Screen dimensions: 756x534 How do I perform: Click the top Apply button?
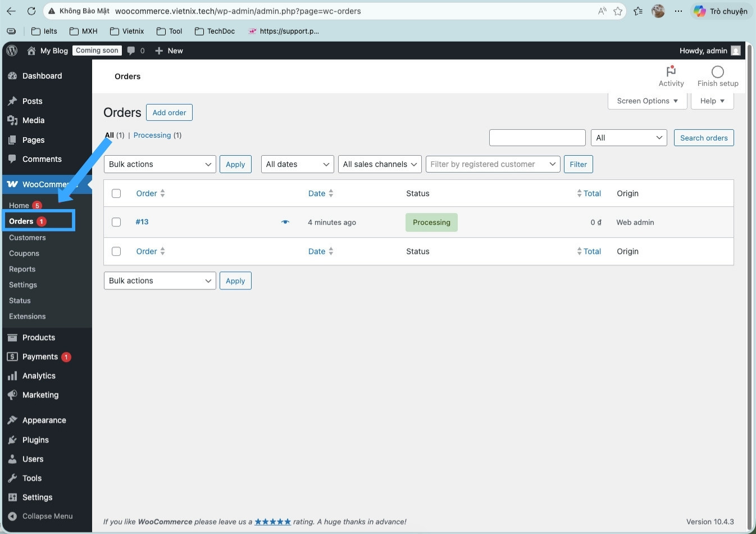(235, 164)
